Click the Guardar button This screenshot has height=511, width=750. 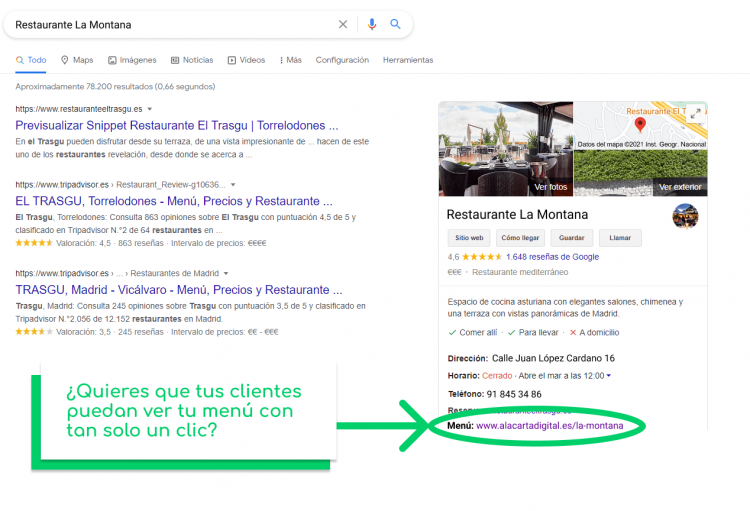click(572, 238)
